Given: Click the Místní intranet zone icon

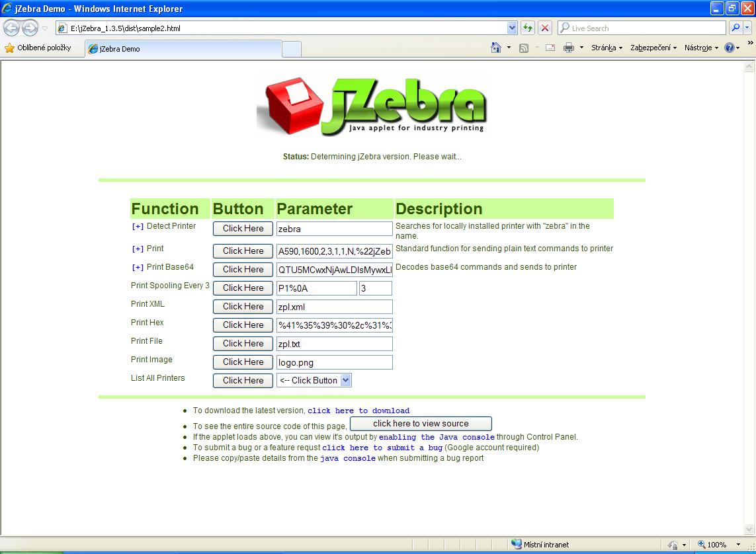Looking at the screenshot, I should click(x=516, y=544).
